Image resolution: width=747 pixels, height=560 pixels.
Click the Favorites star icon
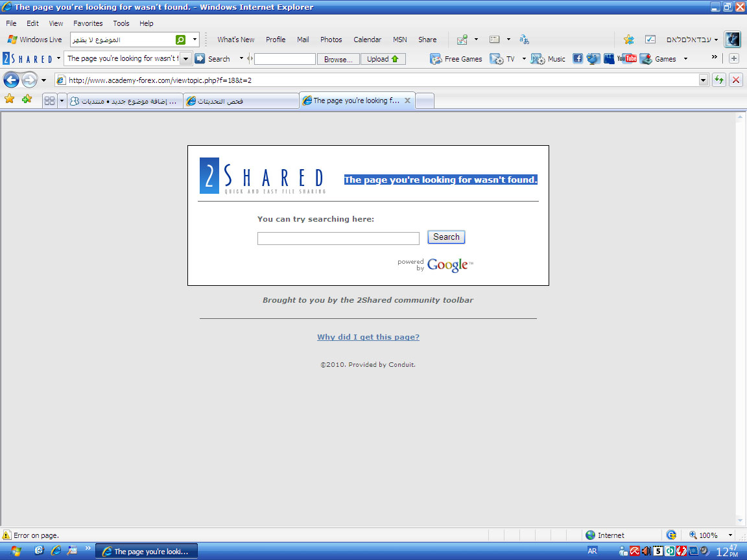tap(9, 99)
